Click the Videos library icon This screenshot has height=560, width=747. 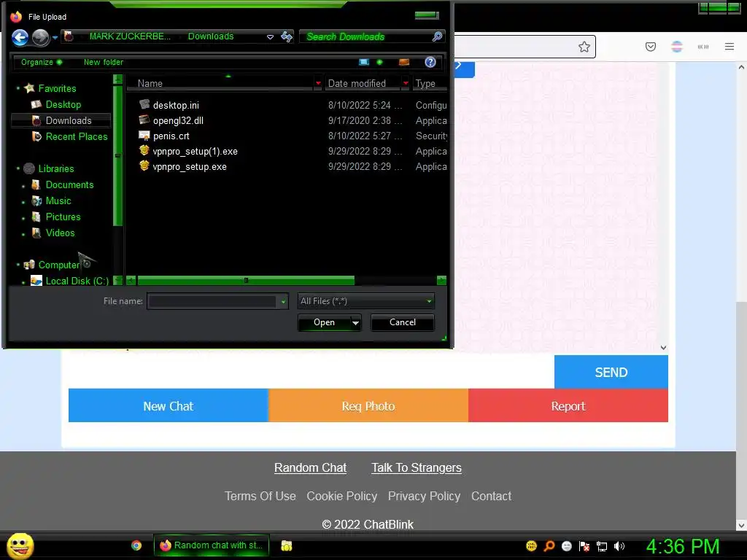coord(36,233)
